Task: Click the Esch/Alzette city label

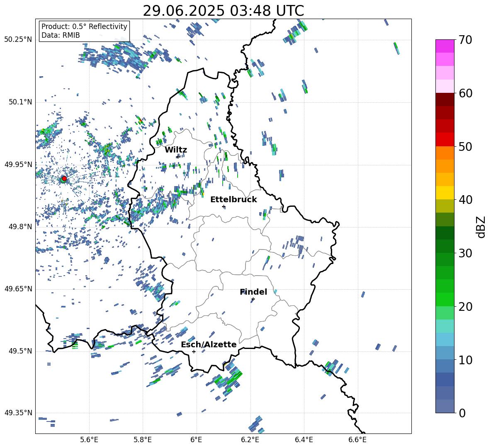Action: click(x=209, y=344)
